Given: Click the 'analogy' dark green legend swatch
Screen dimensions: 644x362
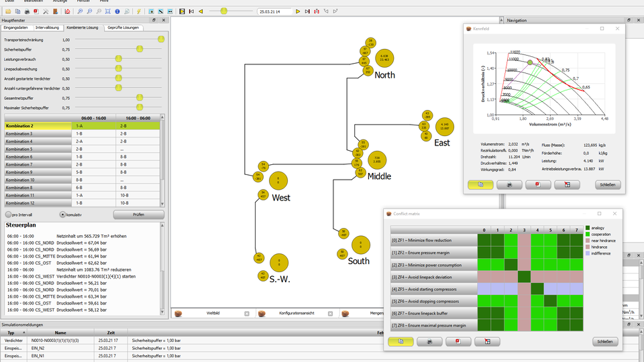Looking at the screenshot, I should 588,228.
